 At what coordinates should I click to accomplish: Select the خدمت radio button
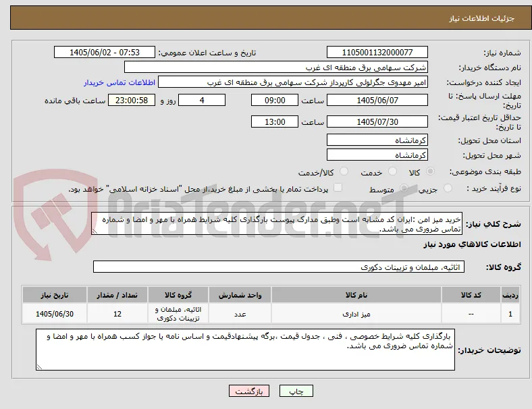[392, 171]
